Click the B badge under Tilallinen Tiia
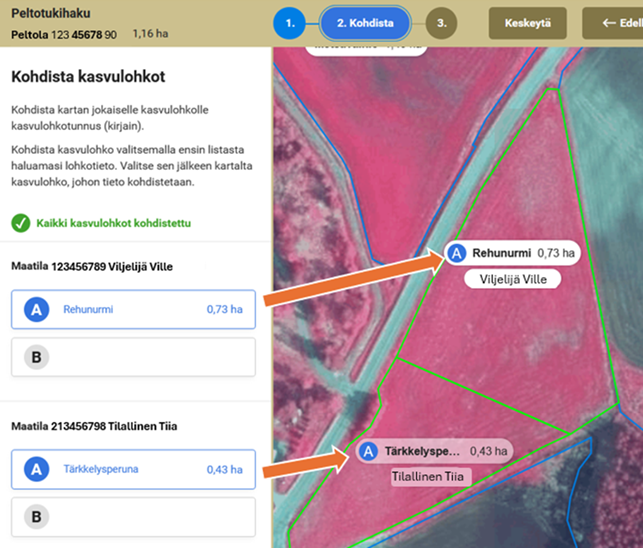The width and height of the screenshot is (643, 548). tap(37, 516)
